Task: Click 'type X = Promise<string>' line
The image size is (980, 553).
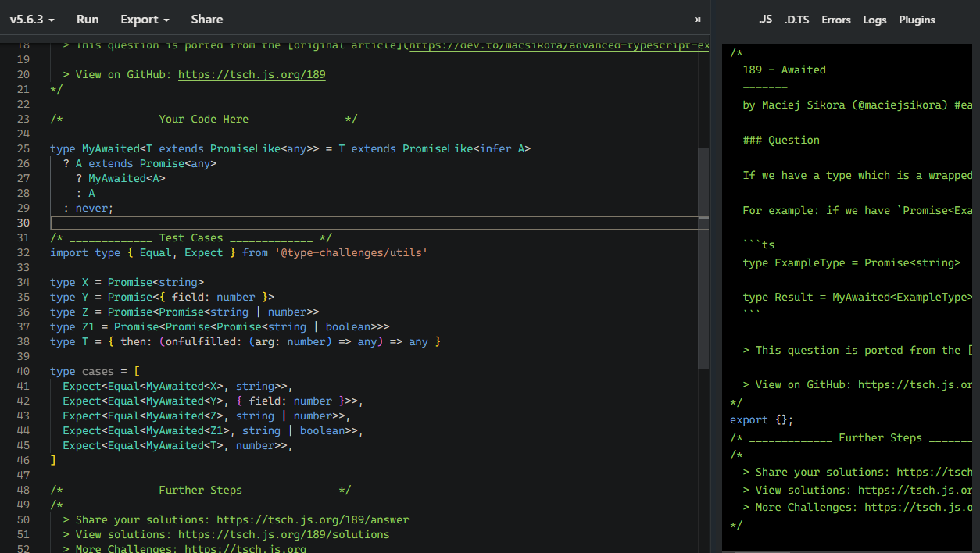Action: click(x=127, y=283)
